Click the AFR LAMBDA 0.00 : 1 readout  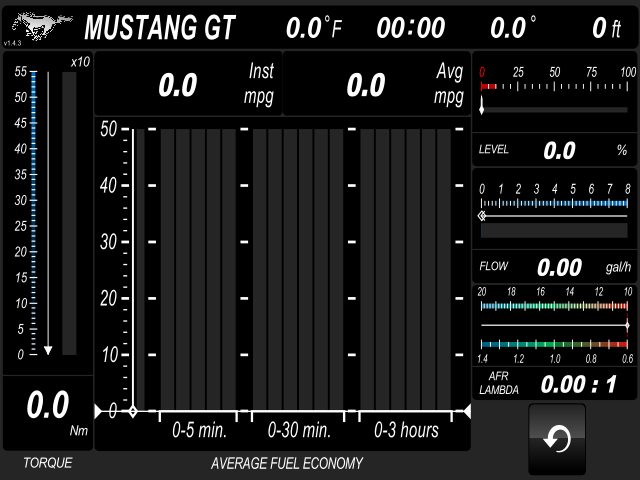(x=555, y=384)
